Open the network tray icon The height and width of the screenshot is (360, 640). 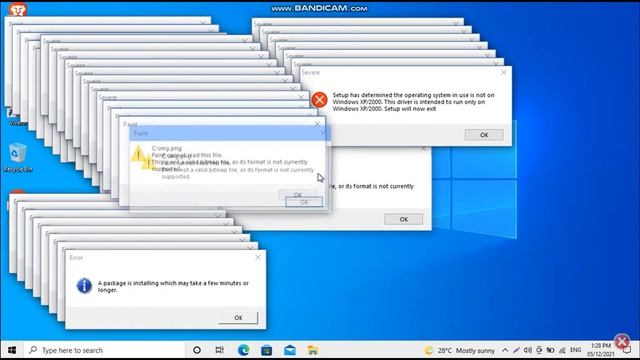coord(562,350)
